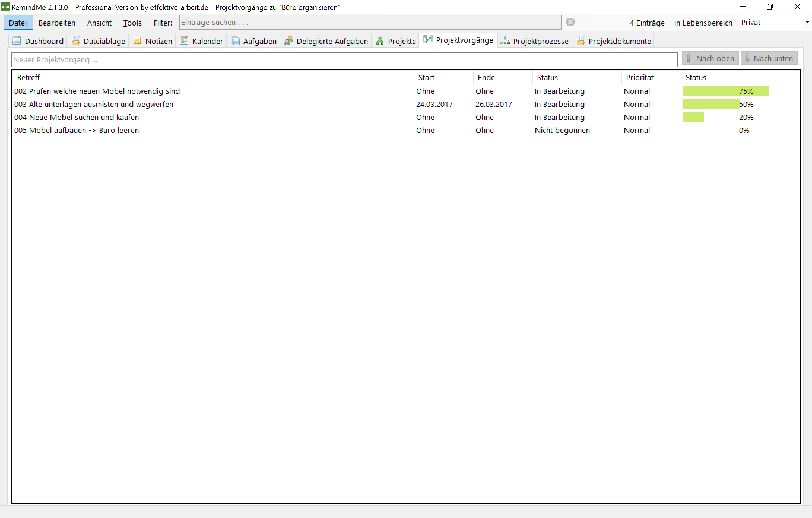Click the Projekte tree icon
Viewport: 812px width, 518px height.
point(380,41)
